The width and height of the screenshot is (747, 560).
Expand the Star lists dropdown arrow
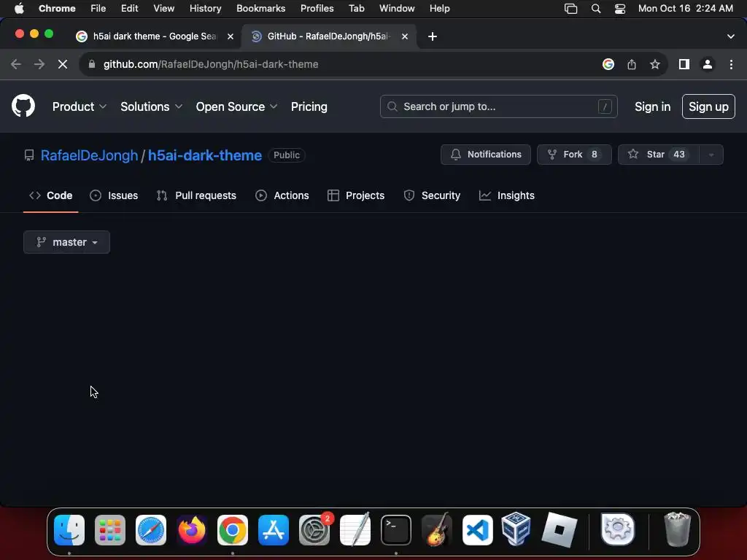(x=711, y=155)
